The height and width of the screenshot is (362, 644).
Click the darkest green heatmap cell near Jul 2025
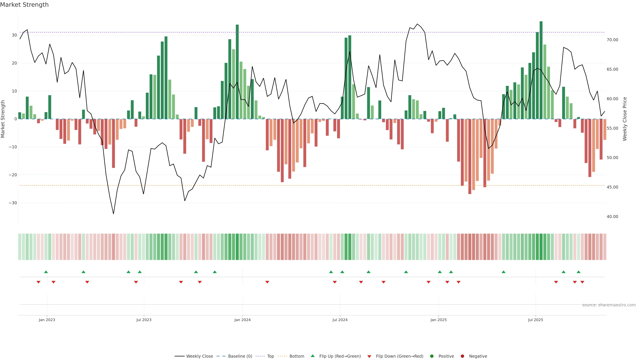click(x=541, y=247)
